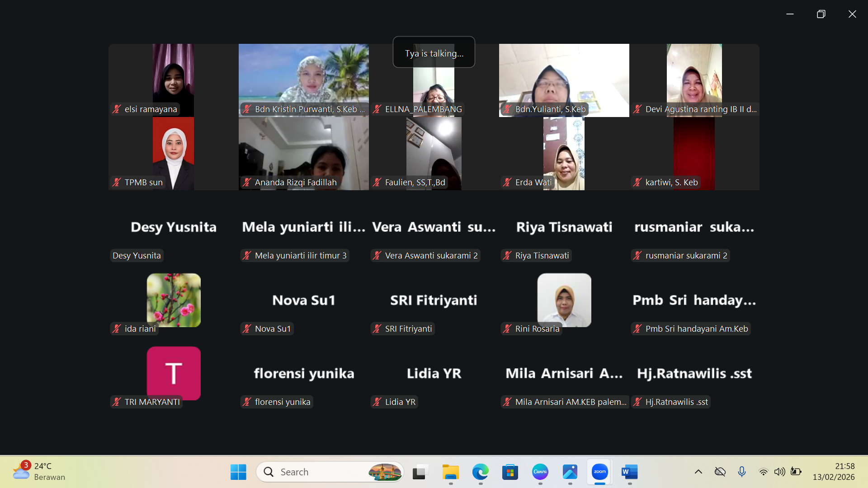Screen dimensions: 868x488
Task: Open the Photos app icon
Action: 570,472
